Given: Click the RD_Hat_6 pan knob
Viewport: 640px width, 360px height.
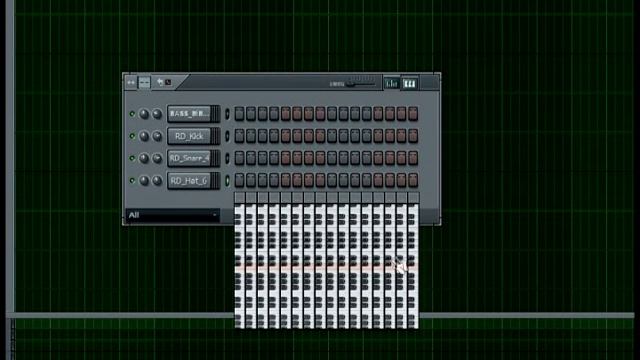Looking at the screenshot, I should 144,180.
